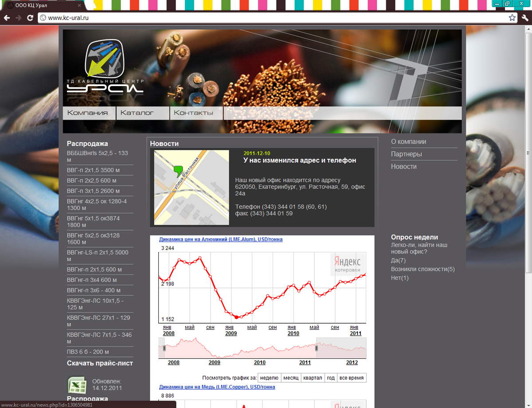
Task: Show chart for все время period
Action: [352, 378]
